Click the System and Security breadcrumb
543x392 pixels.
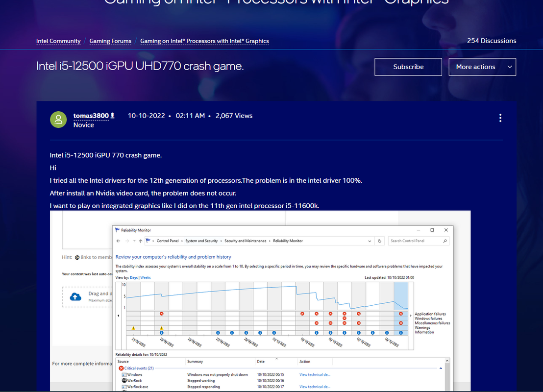point(201,241)
